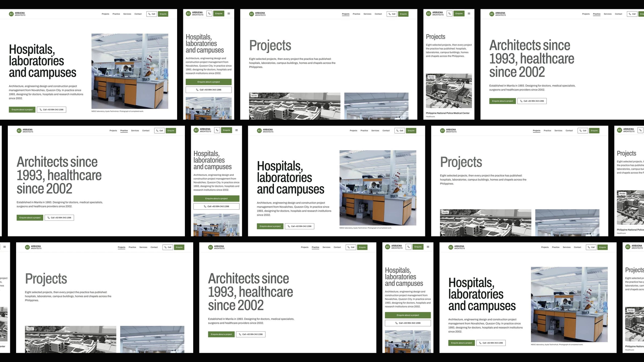Click Arbuena logo in bottom-row Projects desktop mockup

point(33,247)
